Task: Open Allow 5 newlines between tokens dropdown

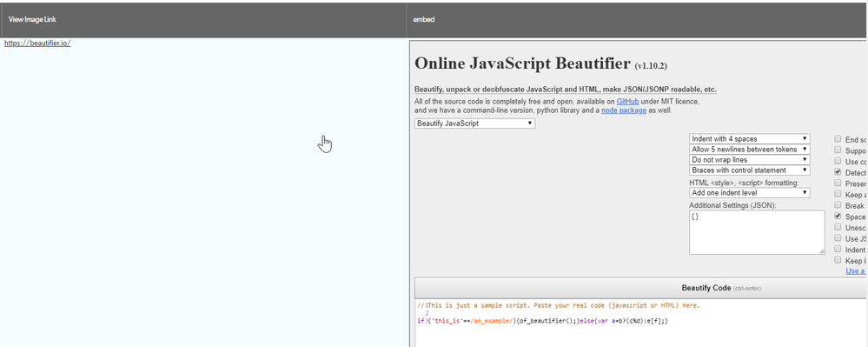Action: [x=750, y=149]
